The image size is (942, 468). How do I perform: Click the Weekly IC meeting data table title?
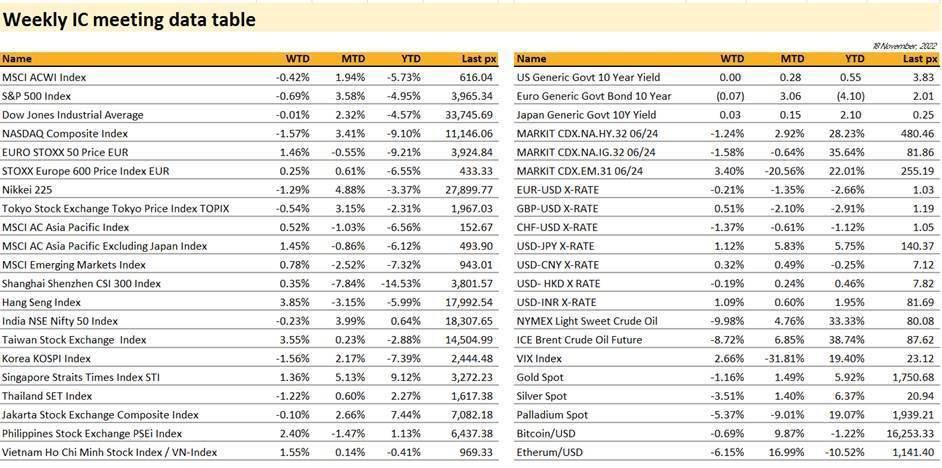point(129,19)
